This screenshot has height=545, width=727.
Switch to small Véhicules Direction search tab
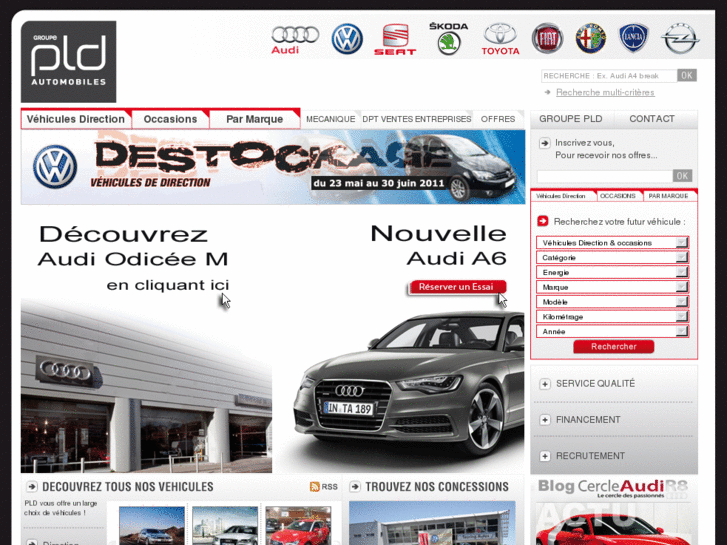click(x=561, y=196)
